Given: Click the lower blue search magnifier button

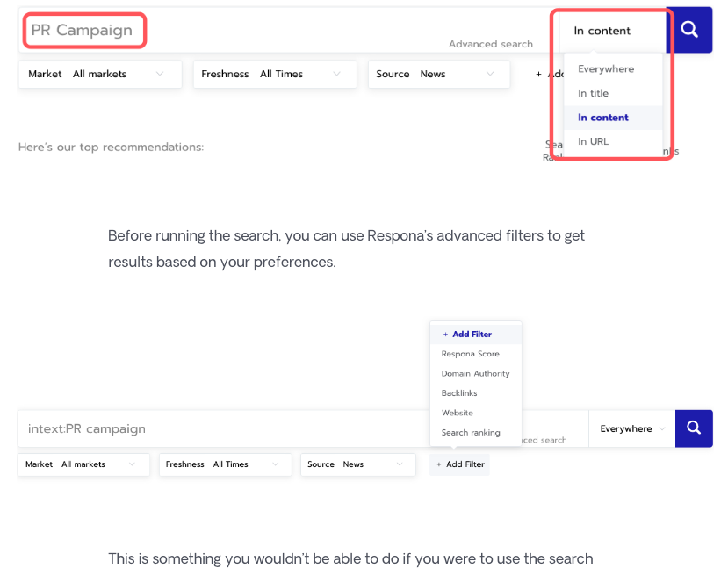Looking at the screenshot, I should [x=694, y=428].
